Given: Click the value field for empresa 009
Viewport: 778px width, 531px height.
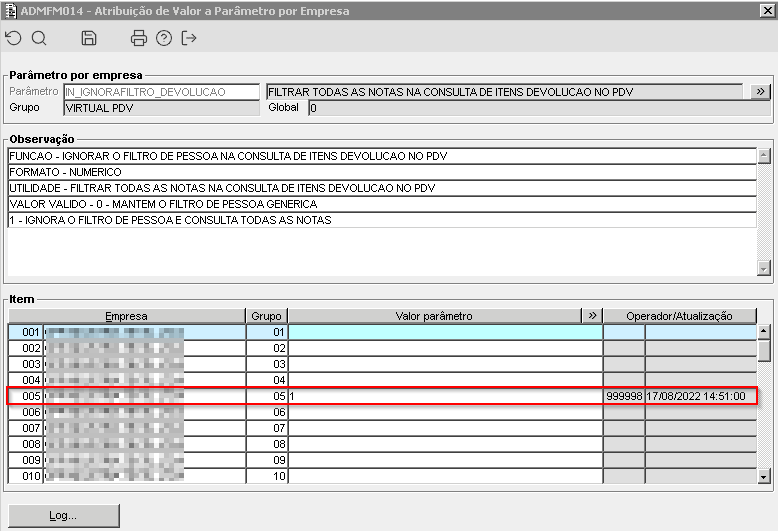Looking at the screenshot, I should tap(445, 460).
